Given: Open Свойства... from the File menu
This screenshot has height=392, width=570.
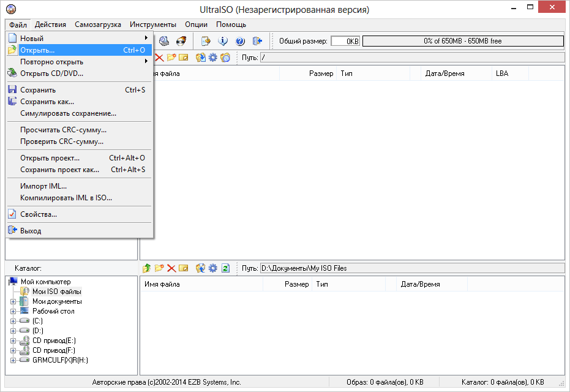Looking at the screenshot, I should (79, 214).
